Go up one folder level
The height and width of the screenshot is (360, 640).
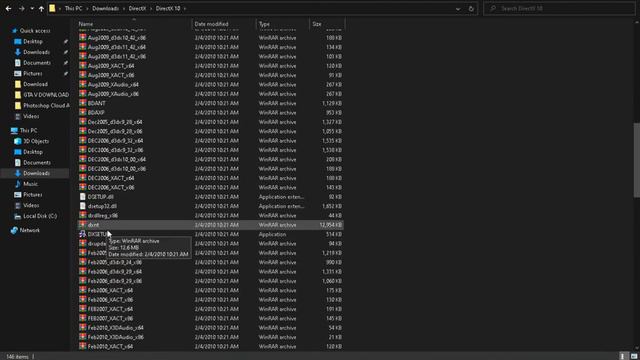point(41,8)
